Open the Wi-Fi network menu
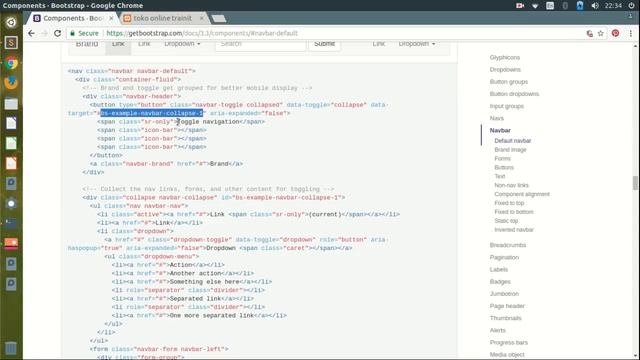 (535, 6)
